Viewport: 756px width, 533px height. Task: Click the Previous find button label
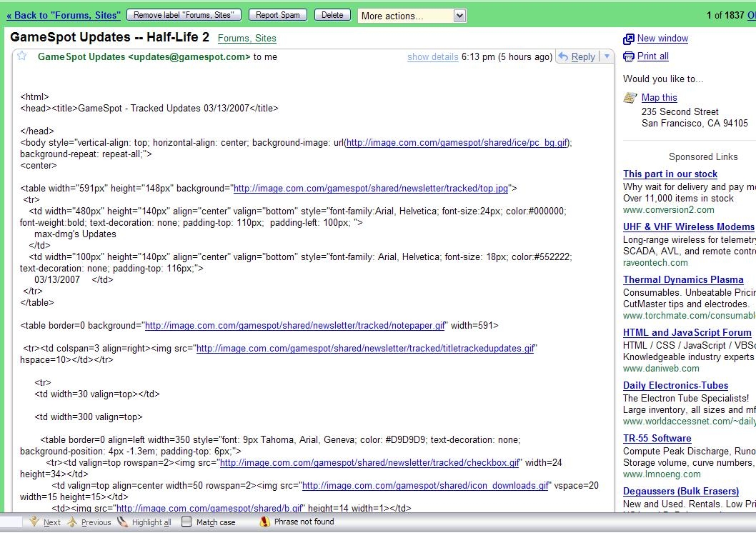tap(96, 522)
